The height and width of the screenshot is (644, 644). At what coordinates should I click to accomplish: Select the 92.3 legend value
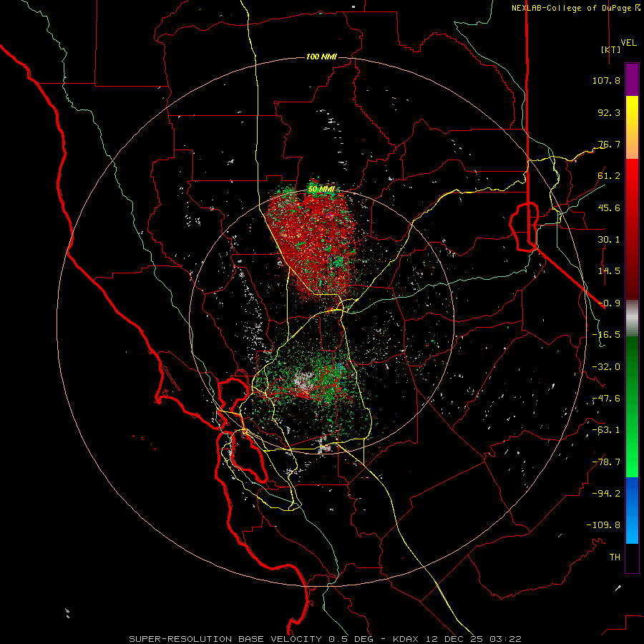coord(609,112)
